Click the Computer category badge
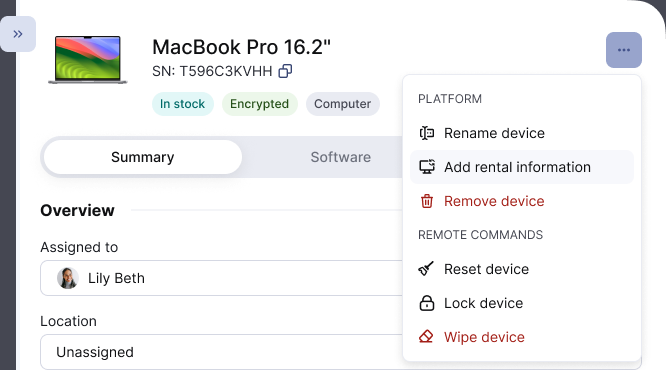 coord(342,104)
